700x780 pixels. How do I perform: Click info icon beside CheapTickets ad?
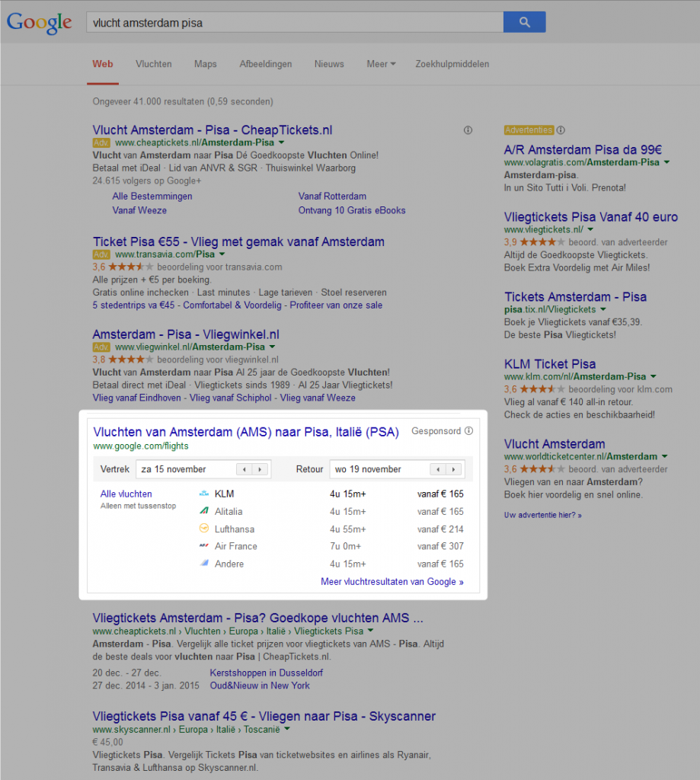point(468,130)
